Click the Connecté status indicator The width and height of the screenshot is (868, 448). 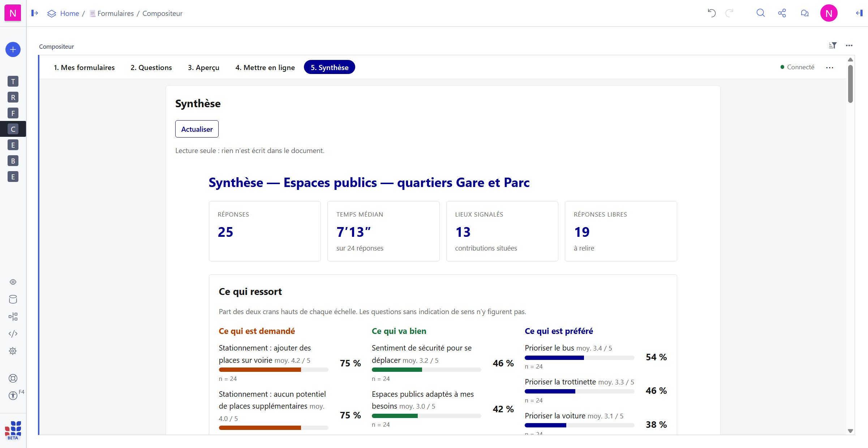pos(797,67)
